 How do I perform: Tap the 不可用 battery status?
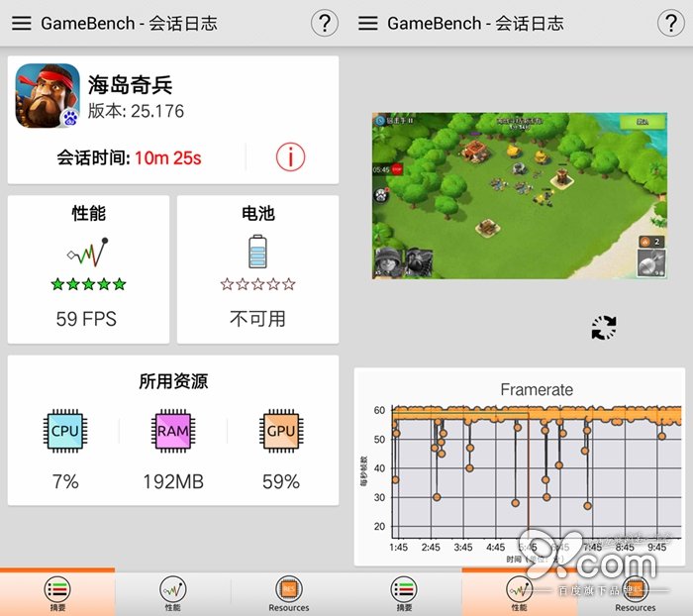coord(257,319)
